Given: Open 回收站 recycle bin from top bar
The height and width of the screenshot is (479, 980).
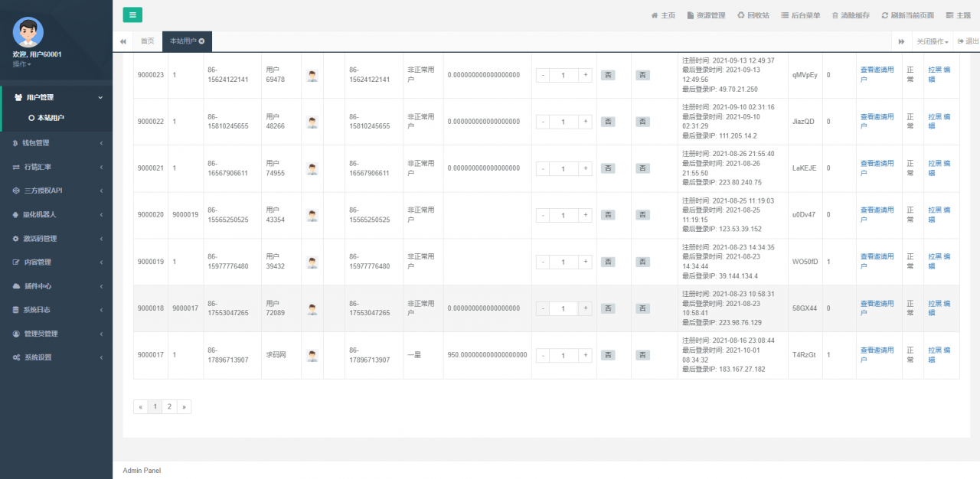Looking at the screenshot, I should coord(740,15).
